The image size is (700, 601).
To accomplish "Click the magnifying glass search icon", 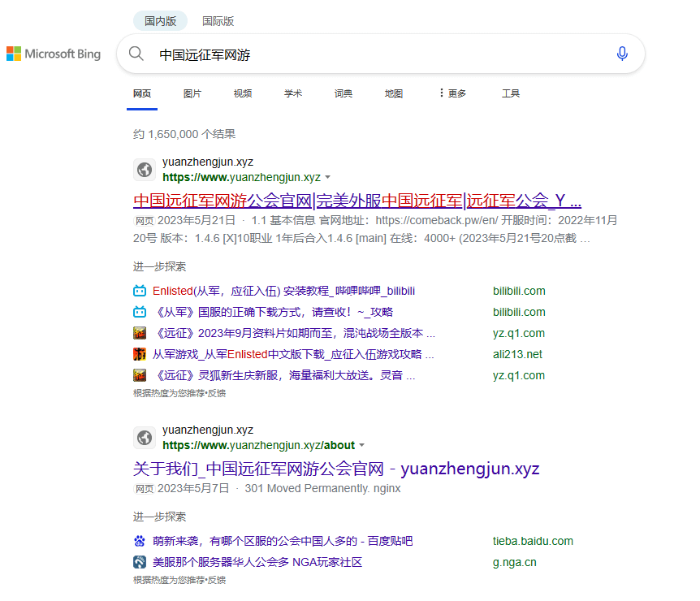I will (136, 54).
